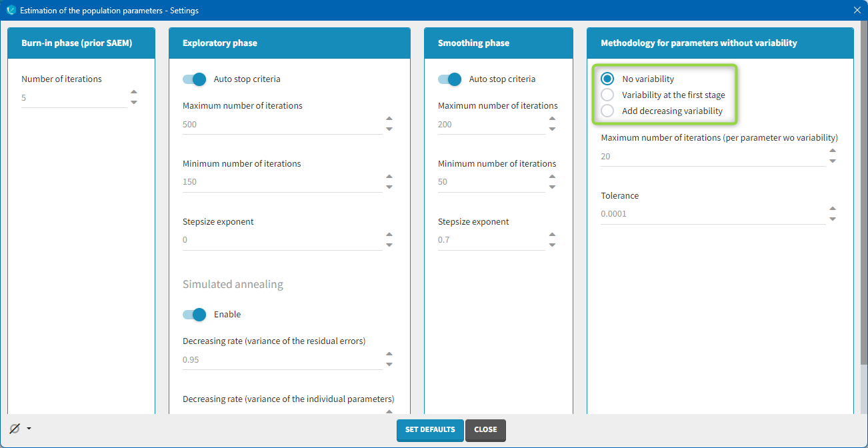This screenshot has width=868, height=448.
Task: Select Variability at the first stage
Action: (607, 95)
